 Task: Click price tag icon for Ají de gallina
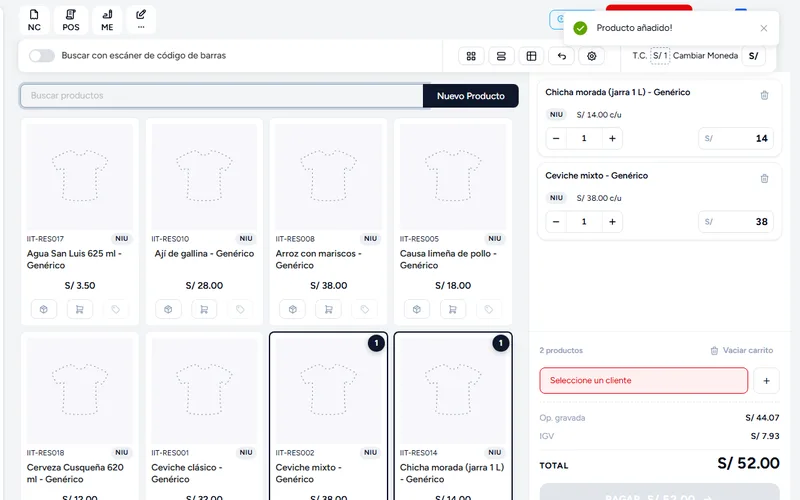(240, 309)
